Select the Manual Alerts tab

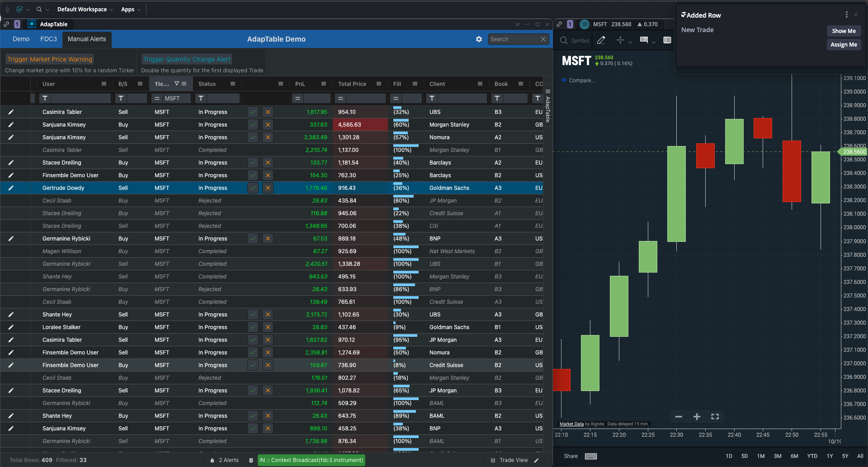[86, 39]
